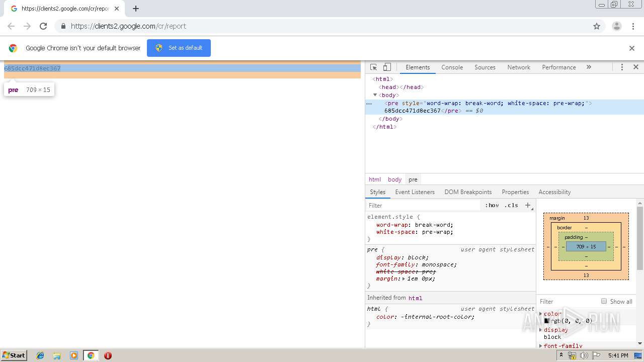
Task: Toggle the device toolbar icon
Action: tap(387, 67)
